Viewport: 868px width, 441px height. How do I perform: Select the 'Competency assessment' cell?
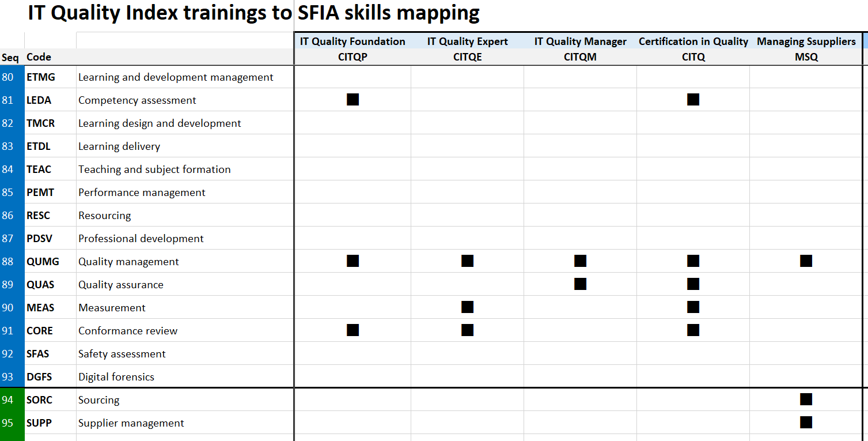[185, 100]
